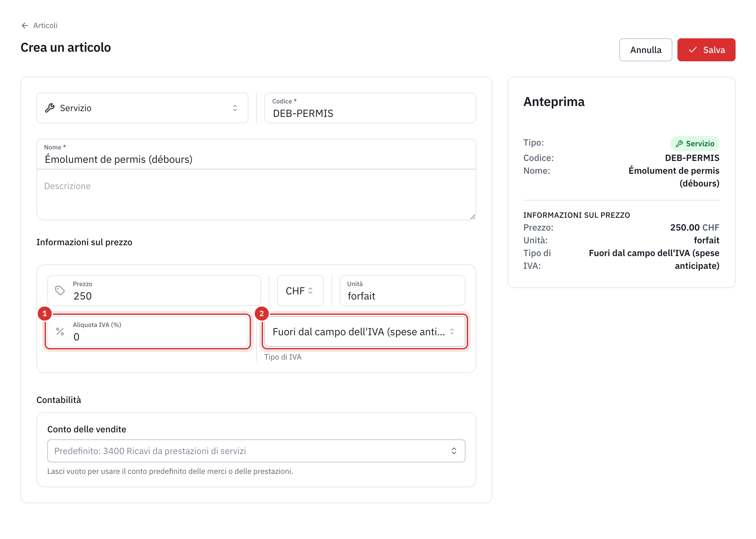756x539 pixels.
Task: Click the Unità field containing forfait
Action: tap(402, 290)
